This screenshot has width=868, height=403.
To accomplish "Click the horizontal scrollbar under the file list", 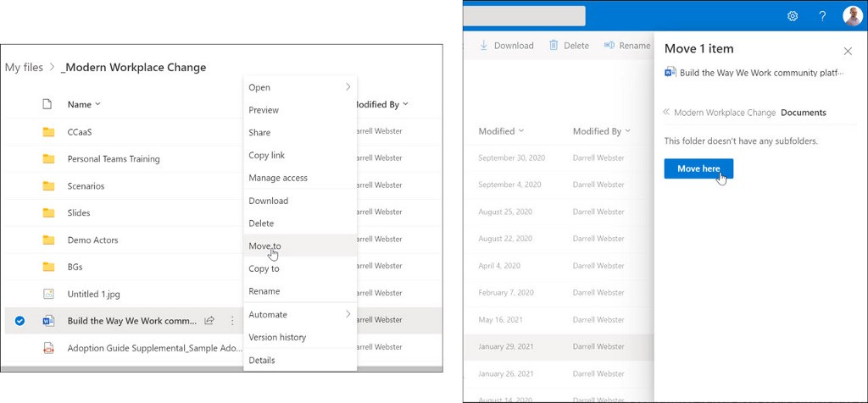I will [221, 368].
